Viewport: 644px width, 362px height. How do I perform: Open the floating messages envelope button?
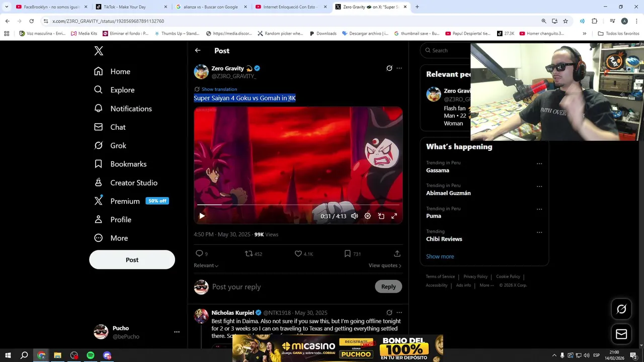coord(621,334)
